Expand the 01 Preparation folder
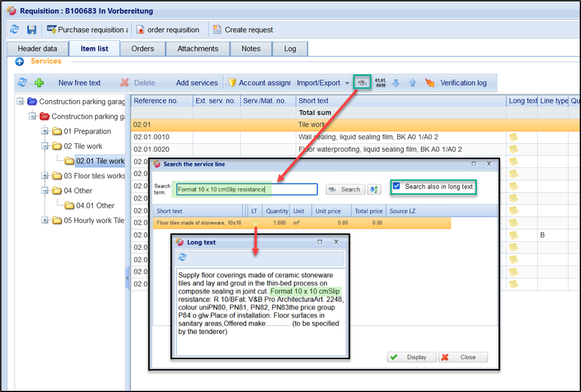Viewport: 581px width, 392px height. (x=45, y=131)
